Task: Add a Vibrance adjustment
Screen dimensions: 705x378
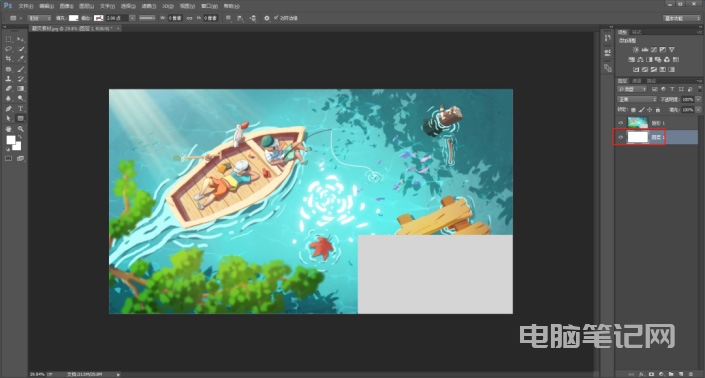Action: pyautogui.click(x=672, y=49)
